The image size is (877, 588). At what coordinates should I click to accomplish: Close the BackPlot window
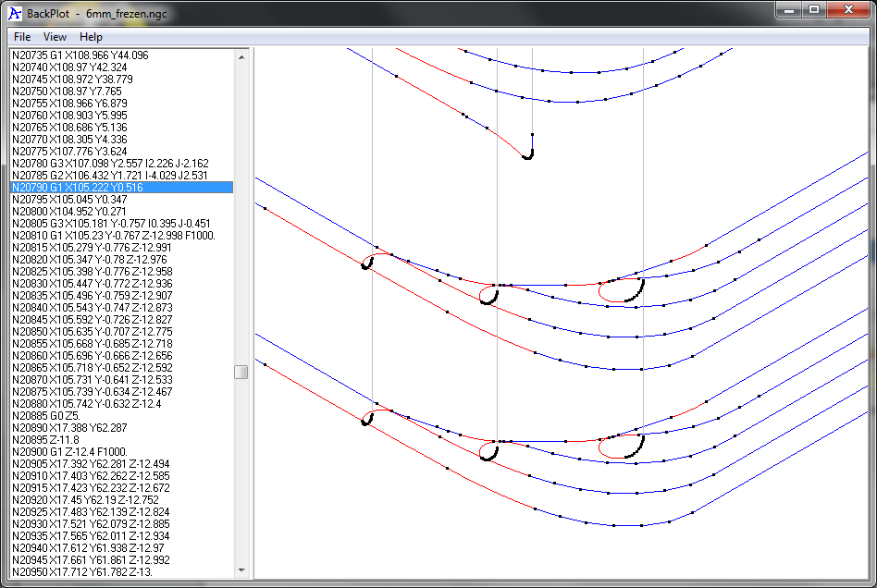pyautogui.click(x=848, y=10)
